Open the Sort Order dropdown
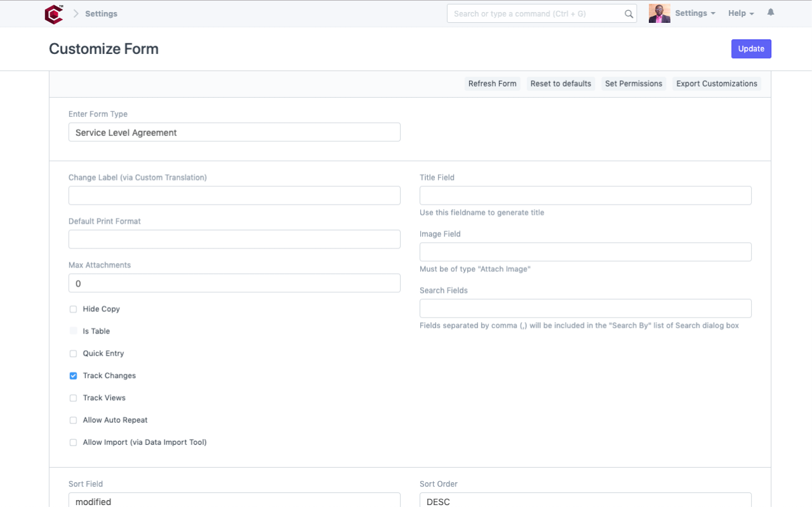The width and height of the screenshot is (812, 507). (x=585, y=501)
